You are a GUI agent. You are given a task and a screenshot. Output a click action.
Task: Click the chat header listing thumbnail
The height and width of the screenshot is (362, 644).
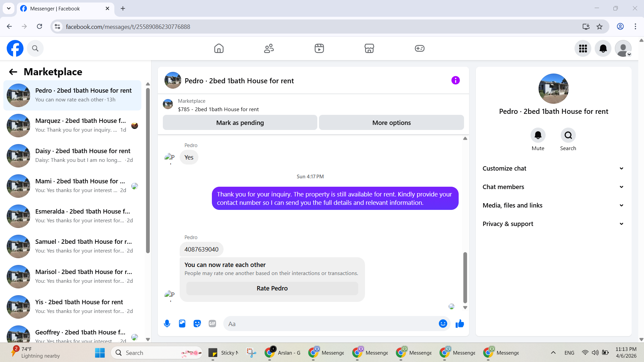click(x=173, y=80)
